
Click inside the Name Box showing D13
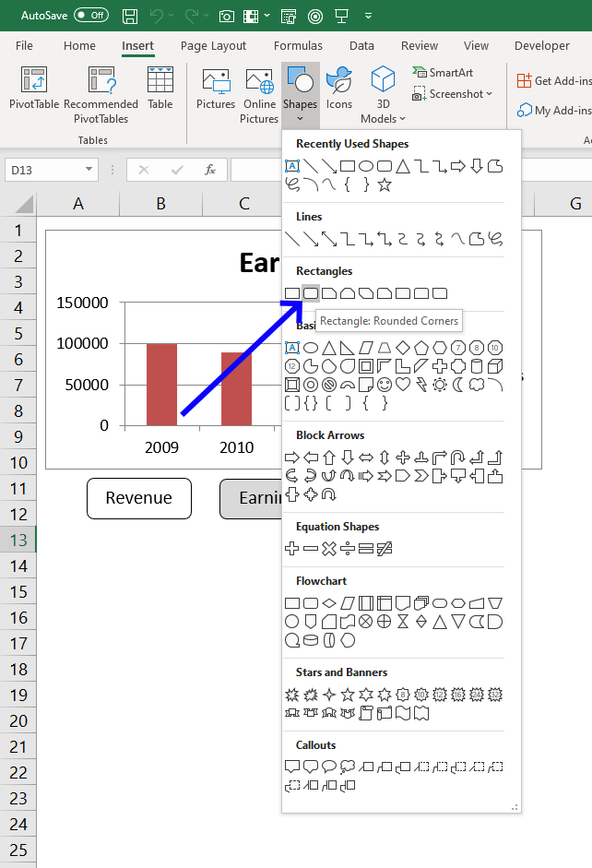pos(44,170)
